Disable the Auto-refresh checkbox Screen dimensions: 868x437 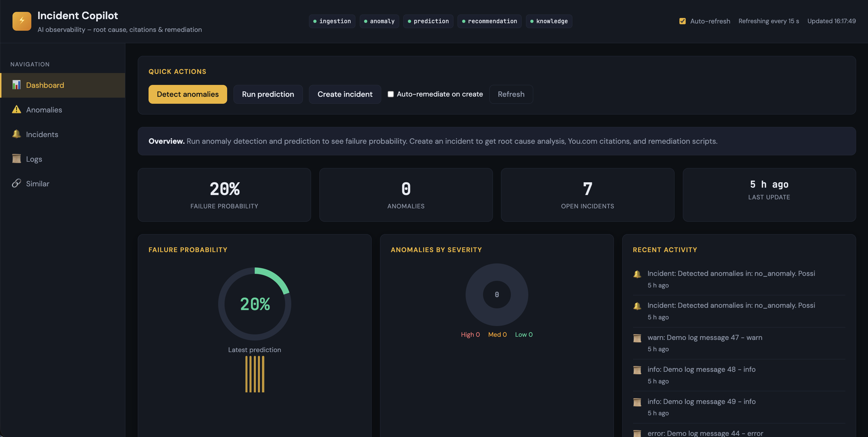[682, 21]
